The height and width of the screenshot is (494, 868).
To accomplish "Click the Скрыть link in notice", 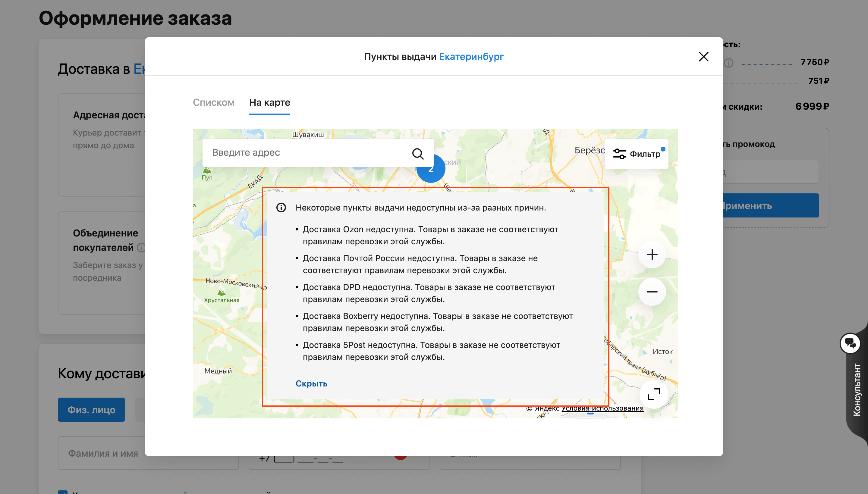I will coord(311,383).
